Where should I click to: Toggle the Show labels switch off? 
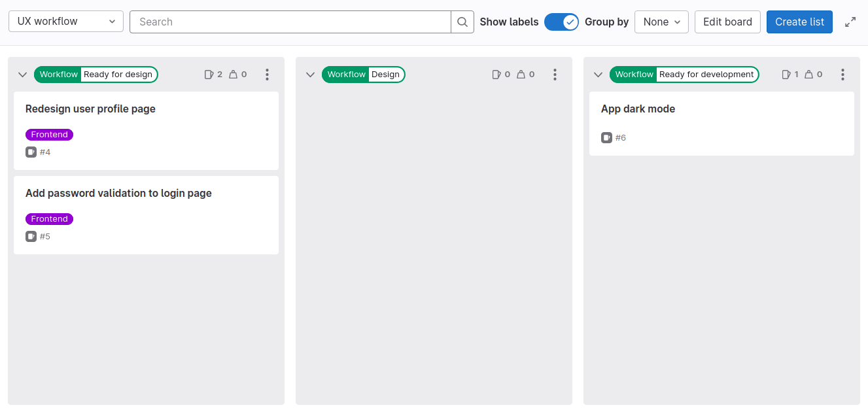coord(561,22)
